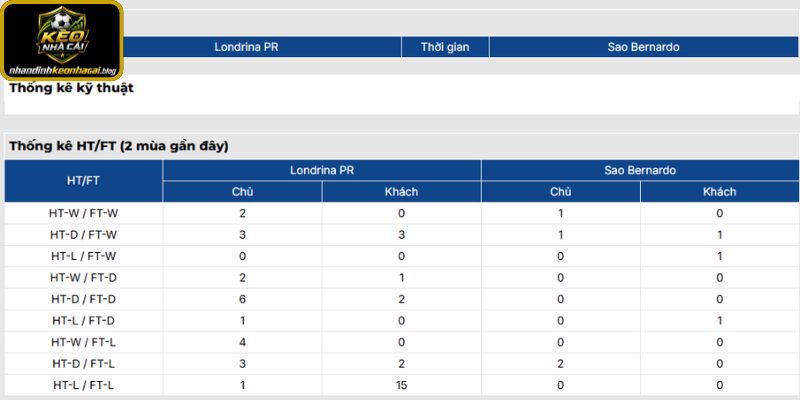The image size is (800, 400).
Task: Click the Thời gian column header
Action: 445,47
